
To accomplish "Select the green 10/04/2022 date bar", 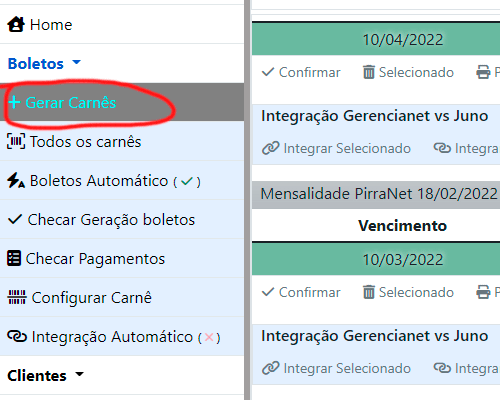I will click(x=376, y=39).
